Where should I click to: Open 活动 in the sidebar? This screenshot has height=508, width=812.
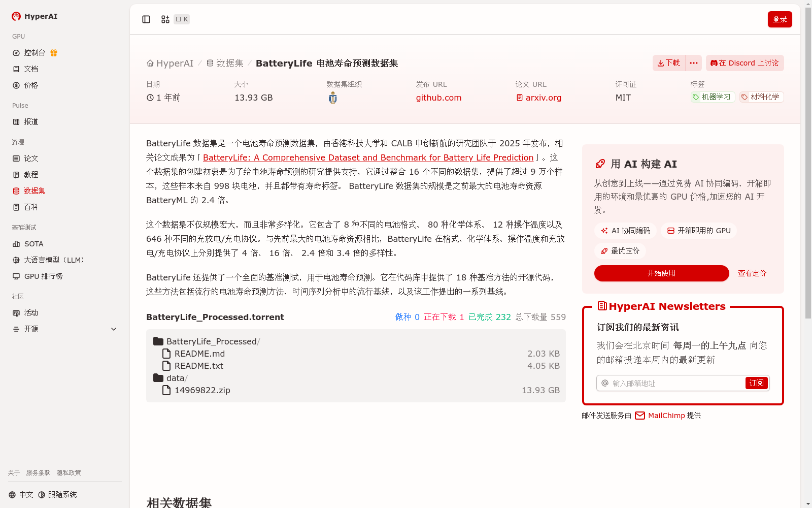(25, 313)
